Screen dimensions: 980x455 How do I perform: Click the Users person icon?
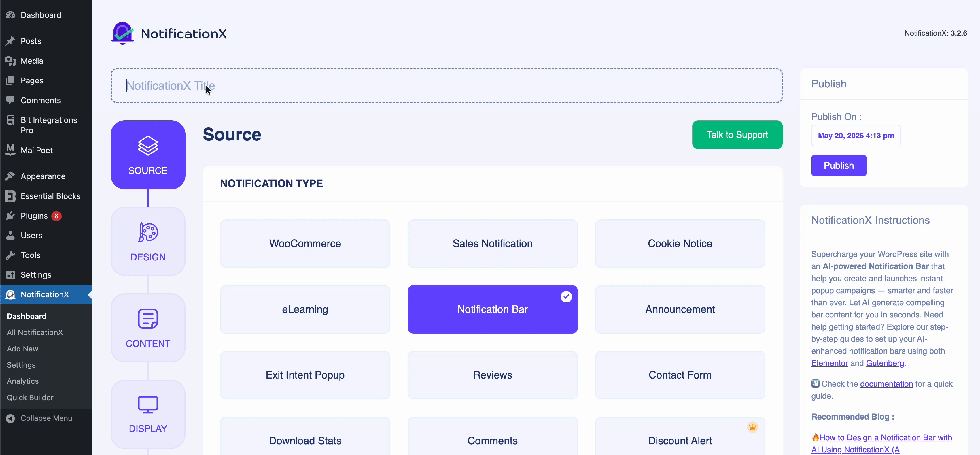pyautogui.click(x=10, y=235)
